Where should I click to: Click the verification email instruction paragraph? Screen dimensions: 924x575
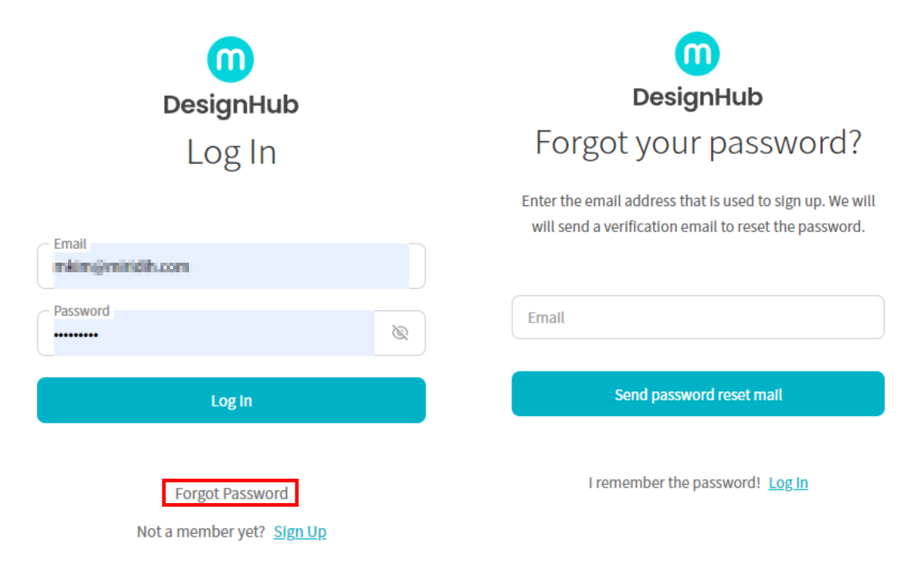(697, 214)
